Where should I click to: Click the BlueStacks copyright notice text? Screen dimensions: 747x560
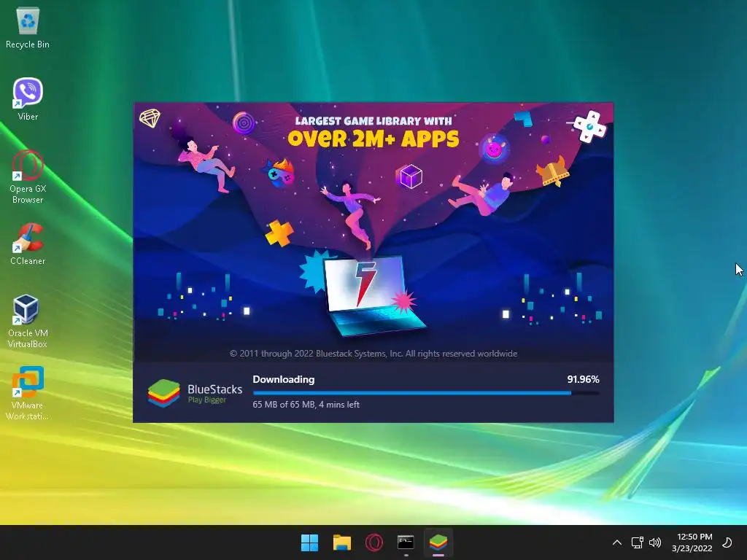[373, 354]
